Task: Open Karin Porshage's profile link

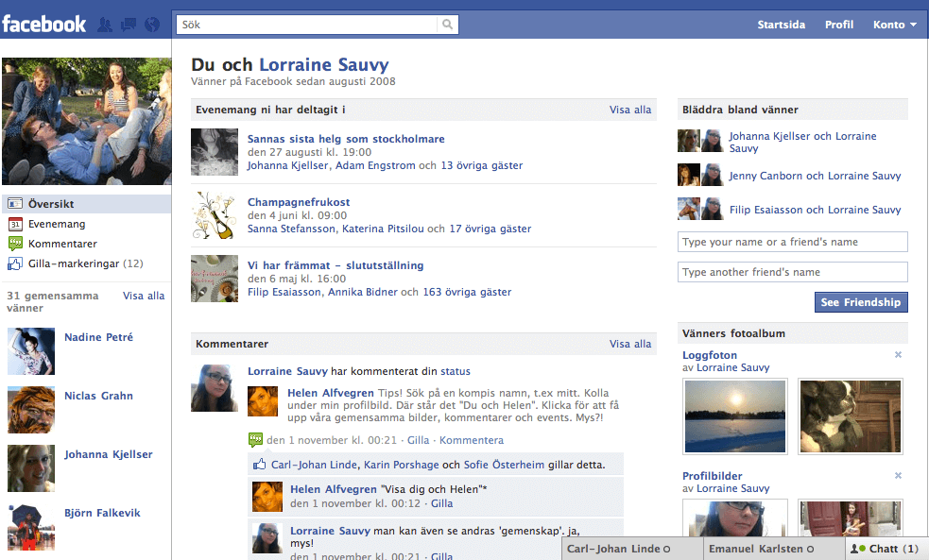Action: click(x=401, y=466)
